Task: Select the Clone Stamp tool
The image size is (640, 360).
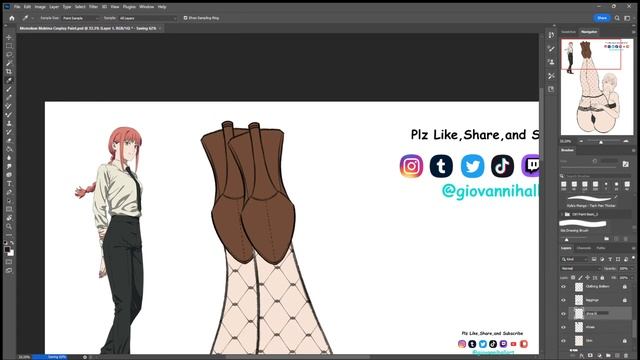Action: coord(9,123)
